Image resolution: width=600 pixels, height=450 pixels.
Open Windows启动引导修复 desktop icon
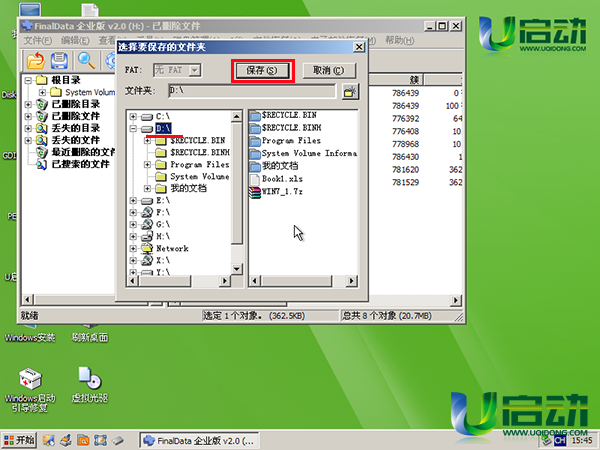tap(30, 390)
